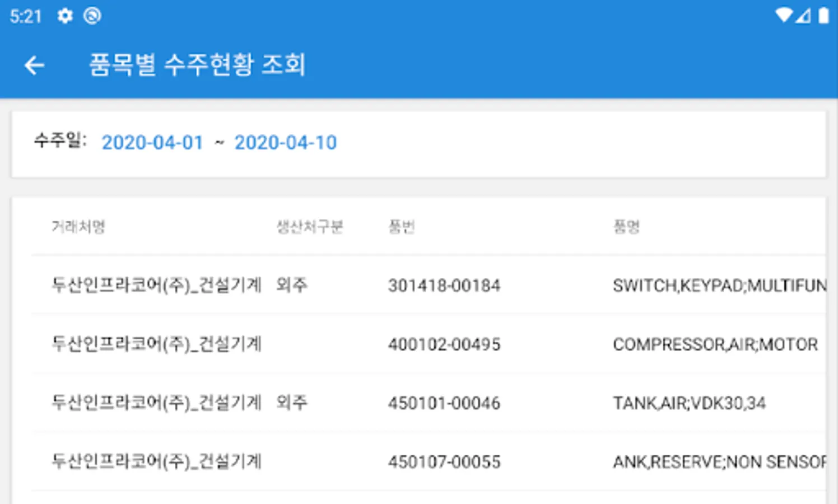Viewport: 838px width, 504px height.
Task: Tap 외주 in the 301418-00184 row
Action: 292,286
